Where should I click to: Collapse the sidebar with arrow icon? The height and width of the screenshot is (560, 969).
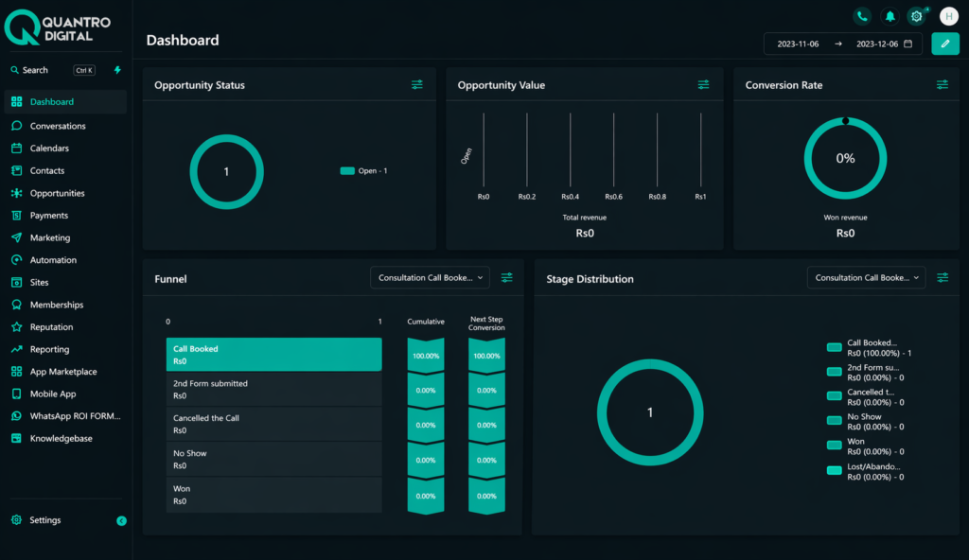122,521
